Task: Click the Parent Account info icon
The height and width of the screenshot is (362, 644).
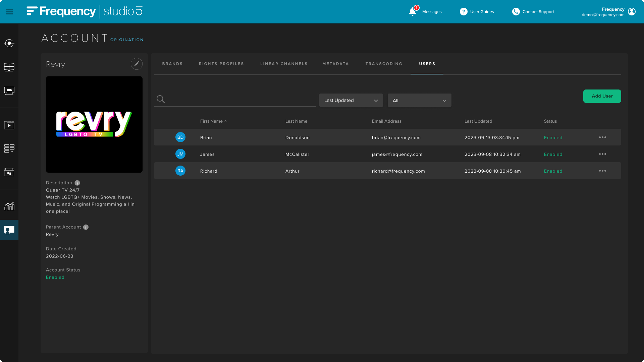Action: click(x=86, y=227)
